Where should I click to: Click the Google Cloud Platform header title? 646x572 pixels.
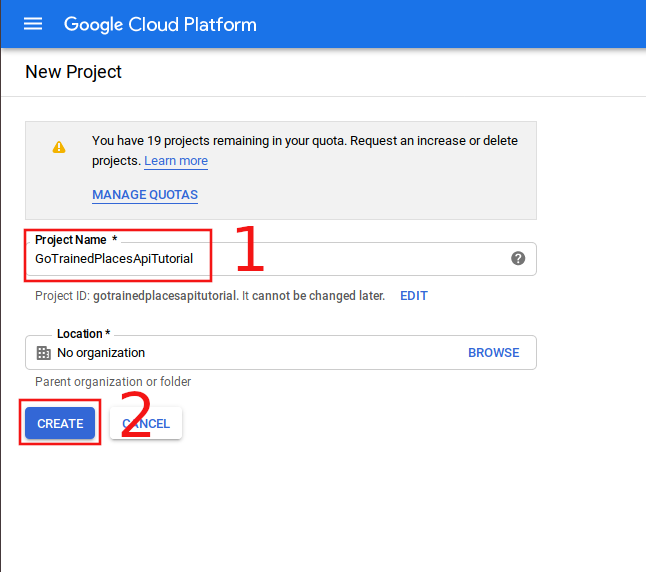pos(160,24)
